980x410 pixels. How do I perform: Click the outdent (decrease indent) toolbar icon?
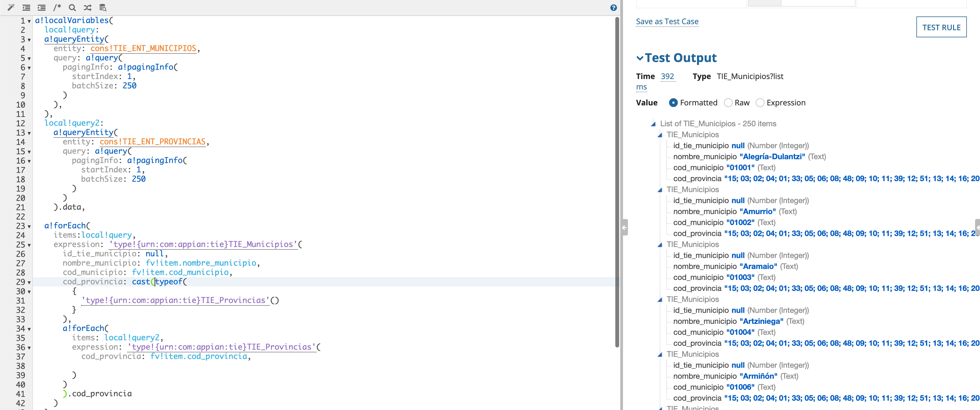pos(26,7)
